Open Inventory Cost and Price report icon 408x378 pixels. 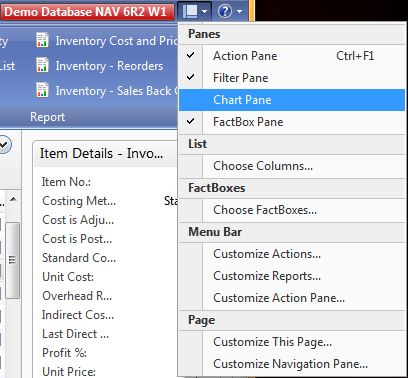pos(43,41)
